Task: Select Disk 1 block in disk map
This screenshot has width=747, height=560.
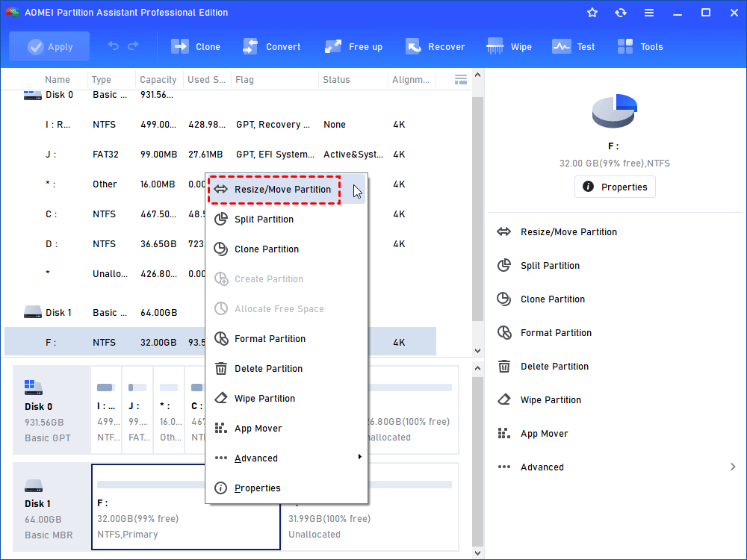Action: 52,507
